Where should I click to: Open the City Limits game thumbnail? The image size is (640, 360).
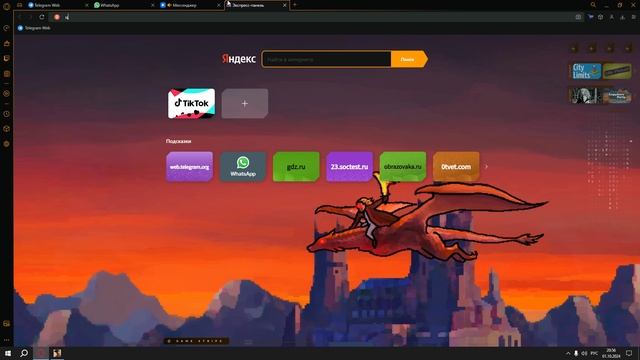pyautogui.click(x=586, y=71)
